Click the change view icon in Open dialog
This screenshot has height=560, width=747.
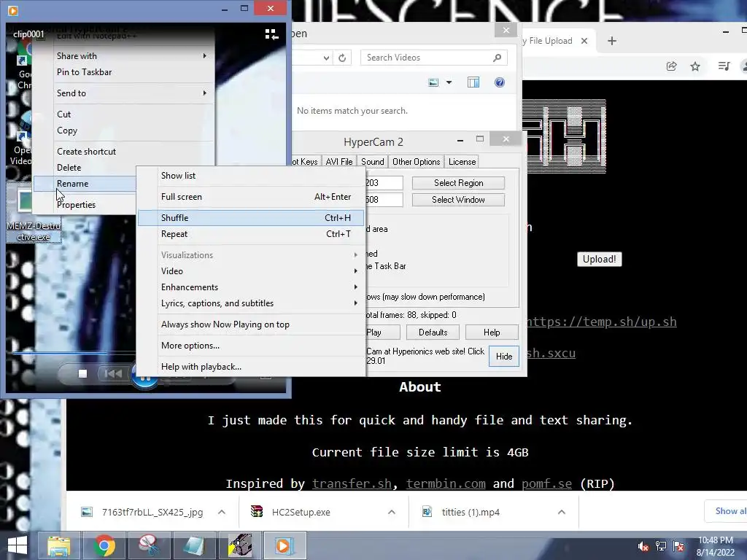[433, 83]
